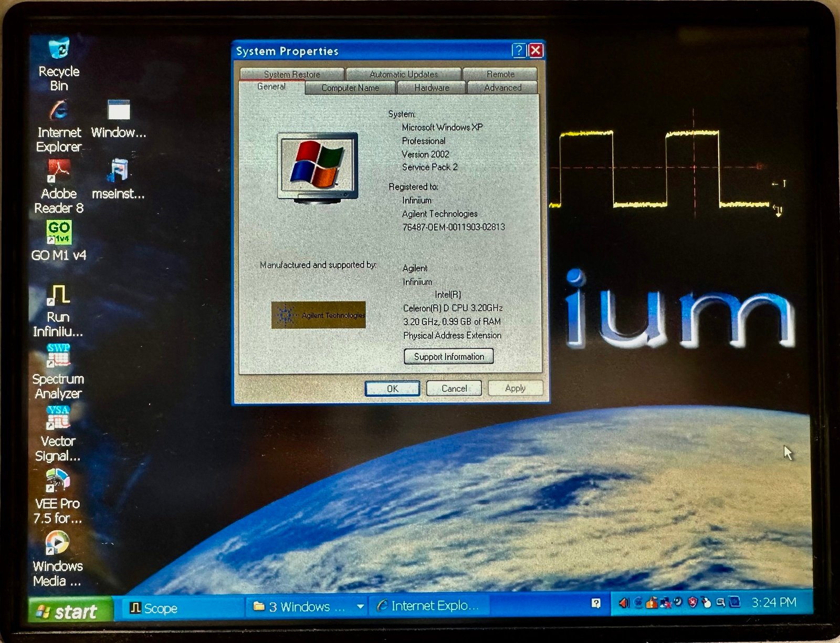This screenshot has height=643, width=840.
Task: Click the orange house-shaped tray icon
Action: coord(652,602)
